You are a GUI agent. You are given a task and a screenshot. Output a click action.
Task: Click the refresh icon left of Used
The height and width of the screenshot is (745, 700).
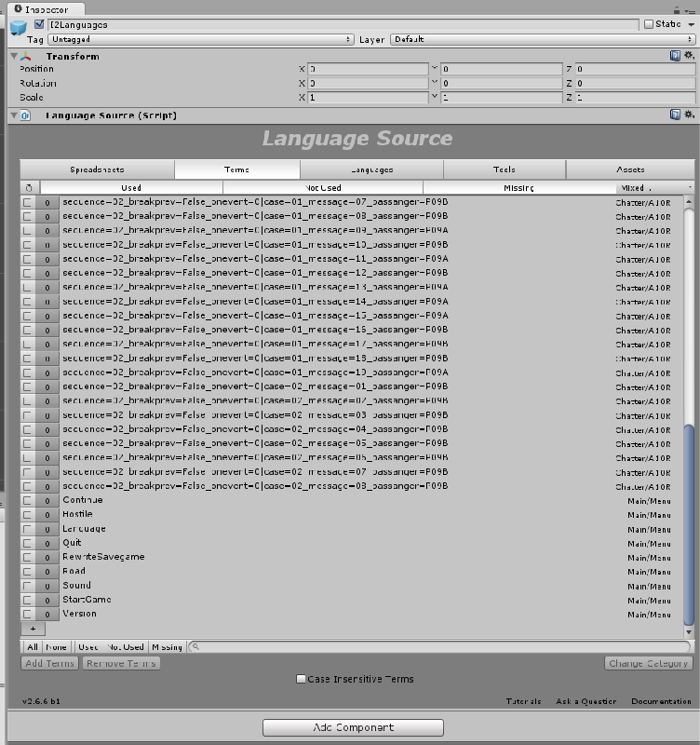click(x=29, y=188)
